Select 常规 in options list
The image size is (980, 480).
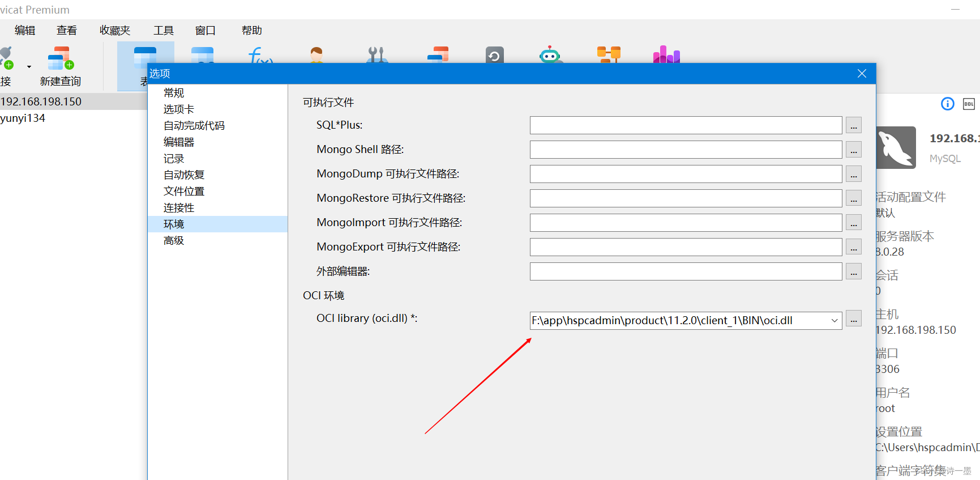217,93
